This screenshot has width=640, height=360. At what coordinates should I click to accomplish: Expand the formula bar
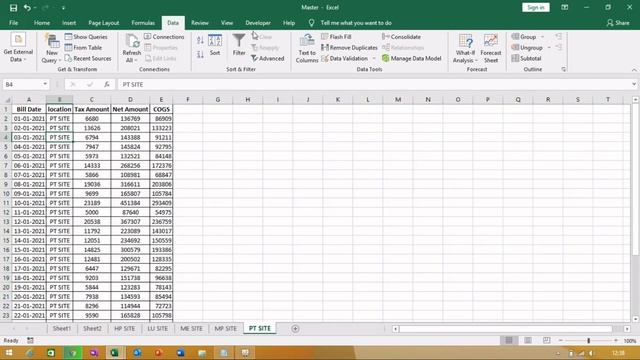click(634, 84)
